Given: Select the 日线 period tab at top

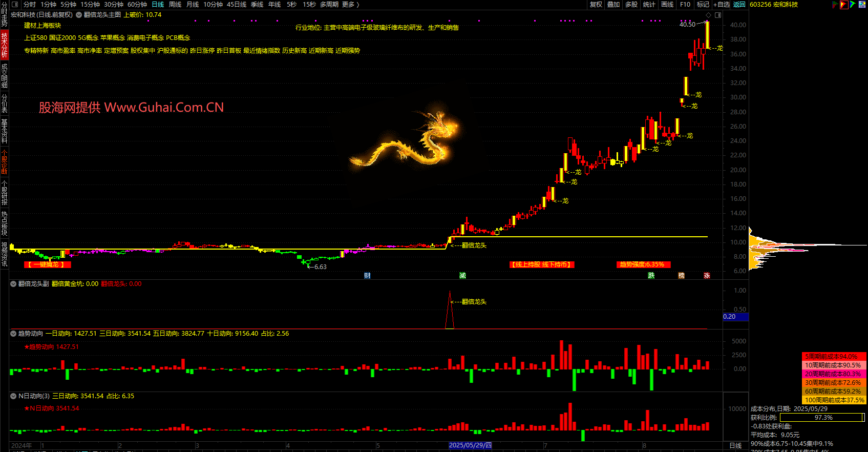Looking at the screenshot, I should [158, 4].
